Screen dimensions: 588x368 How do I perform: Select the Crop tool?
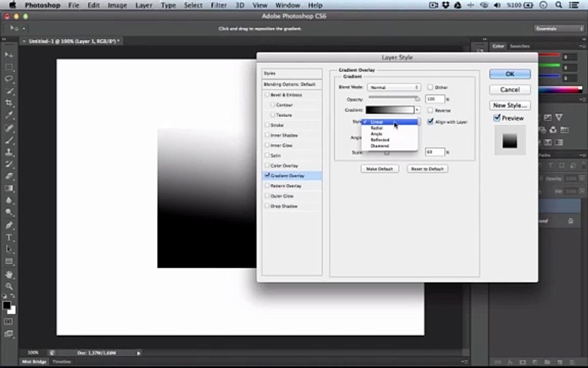point(9,103)
